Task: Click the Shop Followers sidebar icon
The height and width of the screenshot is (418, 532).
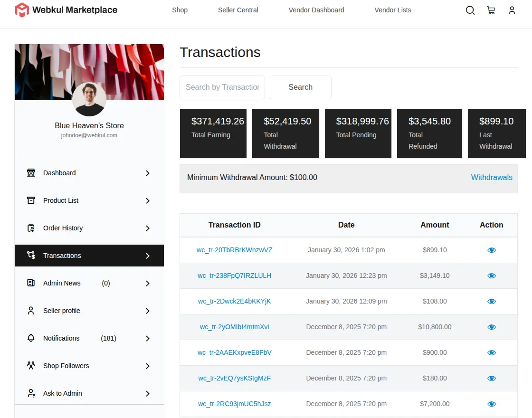Action: click(31, 366)
